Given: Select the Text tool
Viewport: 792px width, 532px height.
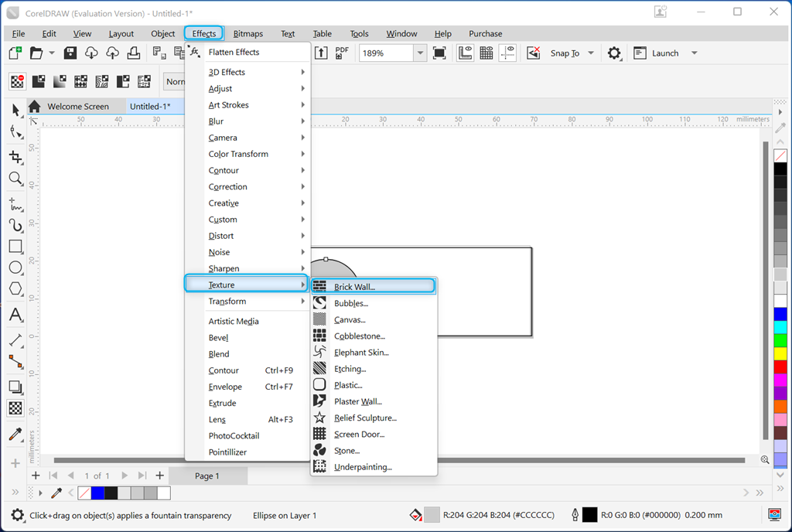Looking at the screenshot, I should tap(15, 315).
